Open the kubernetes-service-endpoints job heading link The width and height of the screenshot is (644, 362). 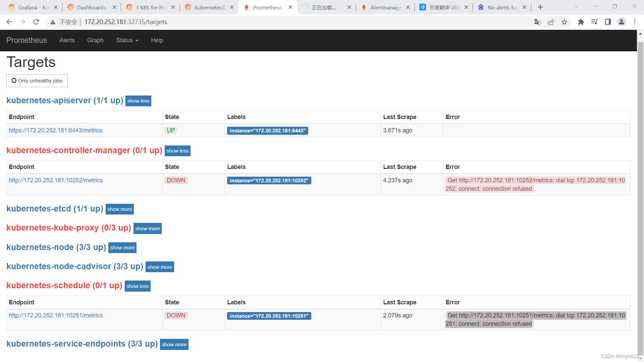point(82,344)
